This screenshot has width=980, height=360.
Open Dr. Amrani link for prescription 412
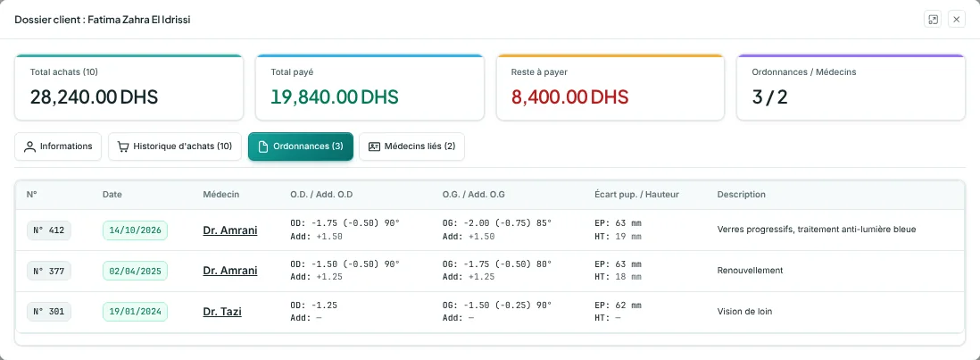point(230,230)
